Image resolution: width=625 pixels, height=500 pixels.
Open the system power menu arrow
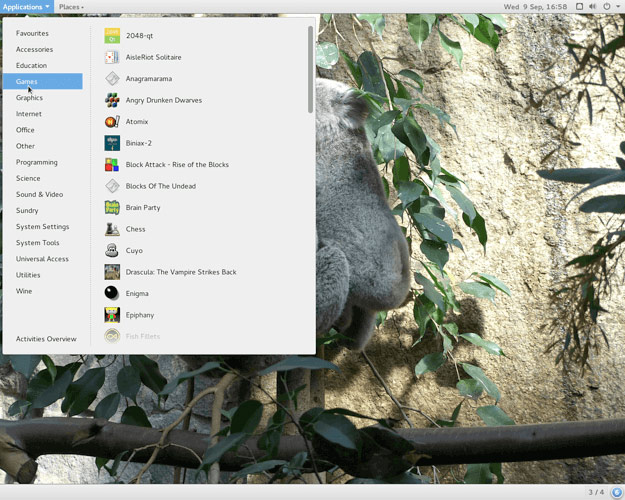click(x=617, y=7)
